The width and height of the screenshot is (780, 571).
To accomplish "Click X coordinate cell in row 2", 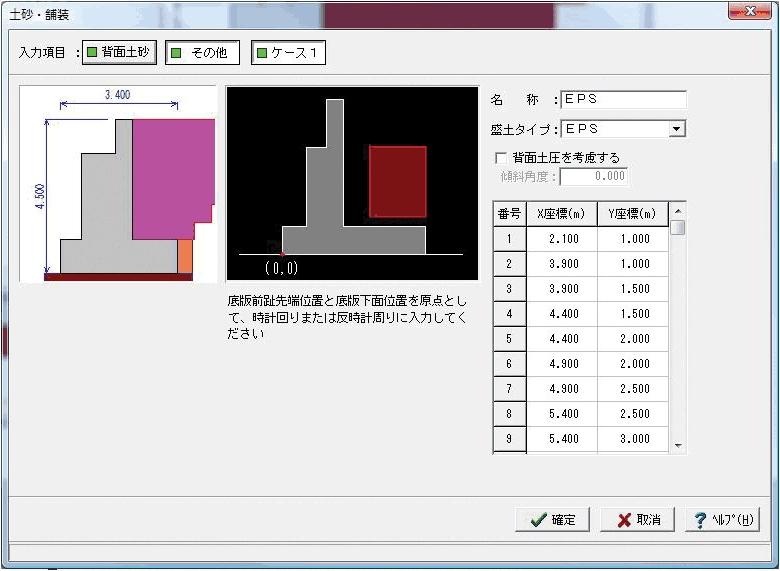I will (562, 264).
